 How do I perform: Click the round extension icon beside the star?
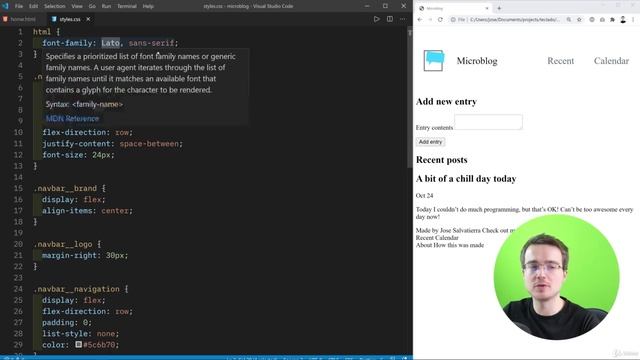point(592,20)
